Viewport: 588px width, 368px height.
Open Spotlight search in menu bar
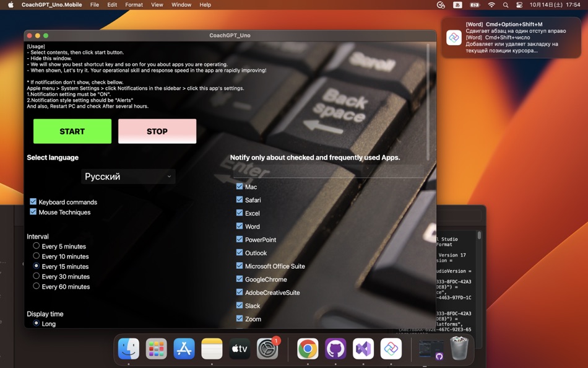506,5
